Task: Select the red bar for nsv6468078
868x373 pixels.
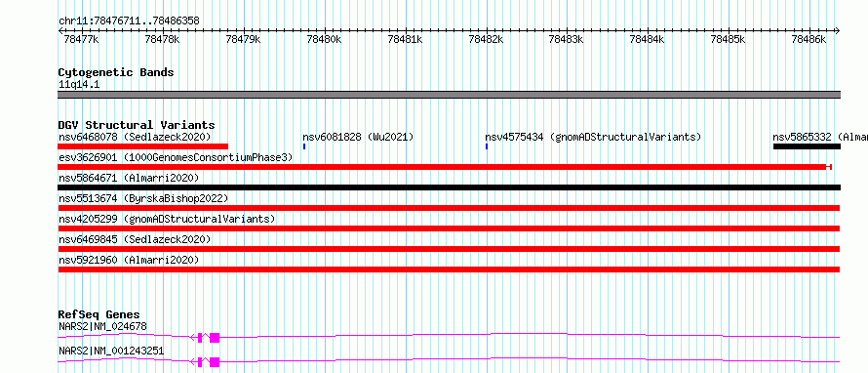Action: [142, 146]
